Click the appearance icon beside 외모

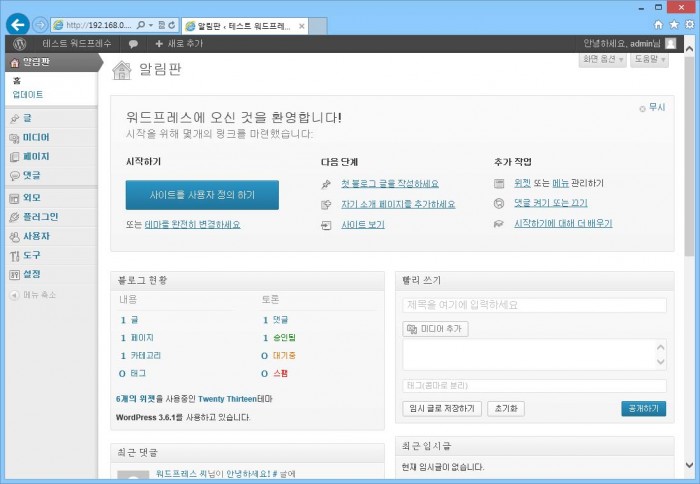coord(15,198)
